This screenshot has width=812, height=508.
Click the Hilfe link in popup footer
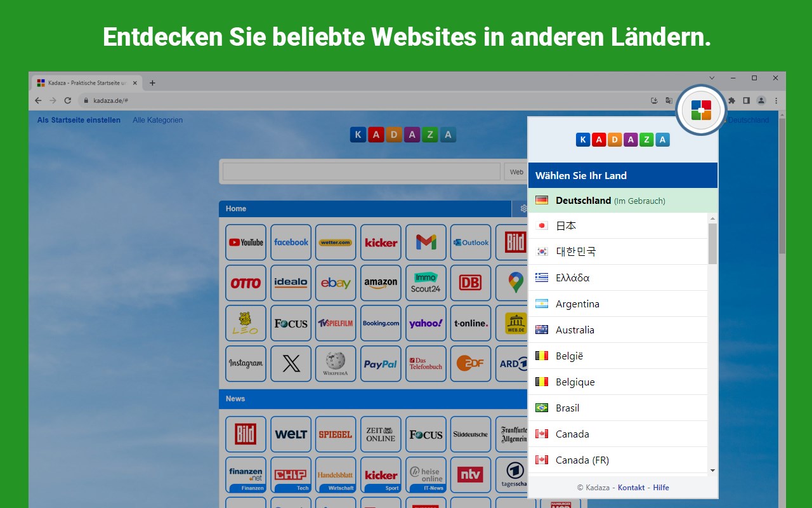coord(661,488)
